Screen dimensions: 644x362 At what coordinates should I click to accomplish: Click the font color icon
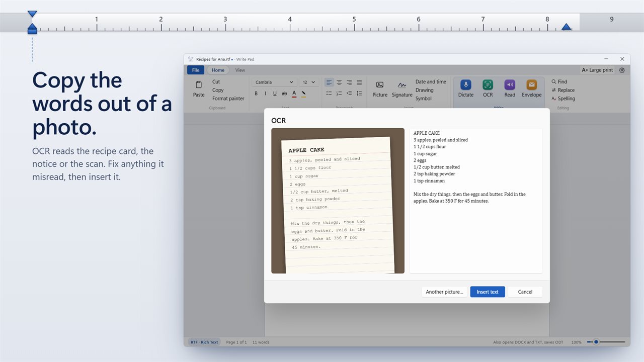pyautogui.click(x=294, y=94)
